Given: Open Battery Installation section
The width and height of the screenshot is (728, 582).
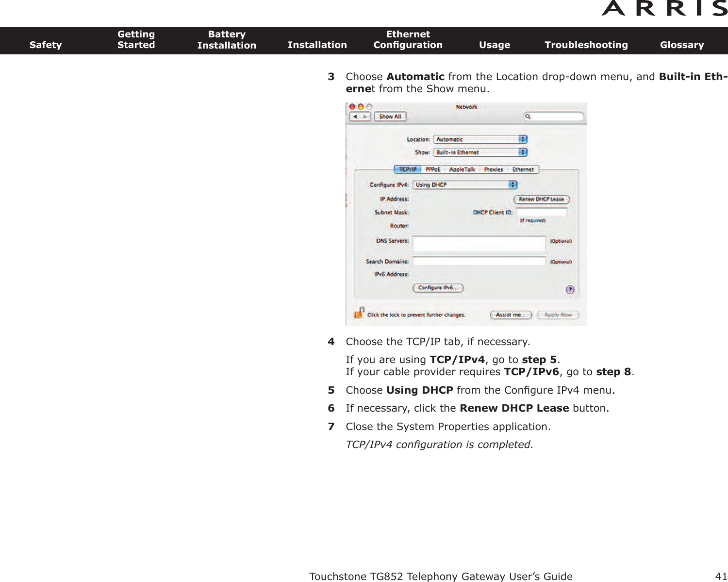Looking at the screenshot, I should point(227,40).
